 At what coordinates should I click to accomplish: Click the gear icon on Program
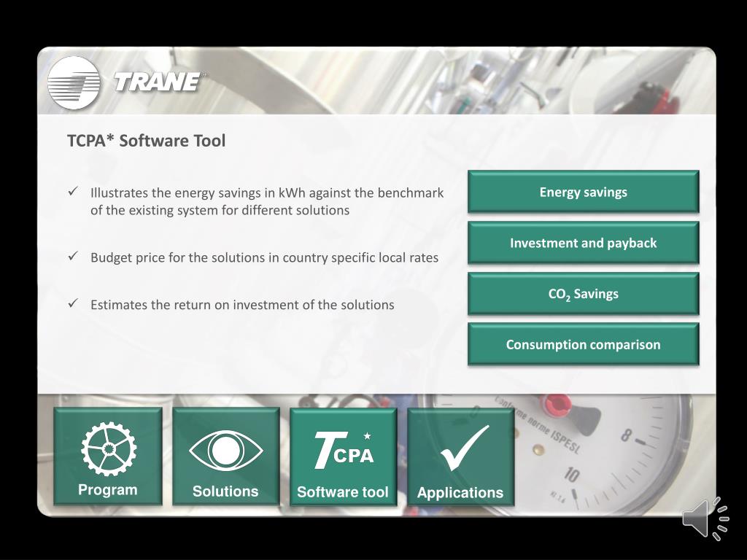[109, 448]
